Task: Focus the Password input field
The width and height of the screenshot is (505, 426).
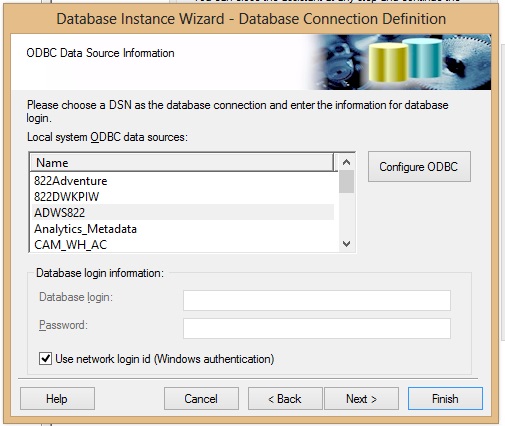Action: coord(317,328)
